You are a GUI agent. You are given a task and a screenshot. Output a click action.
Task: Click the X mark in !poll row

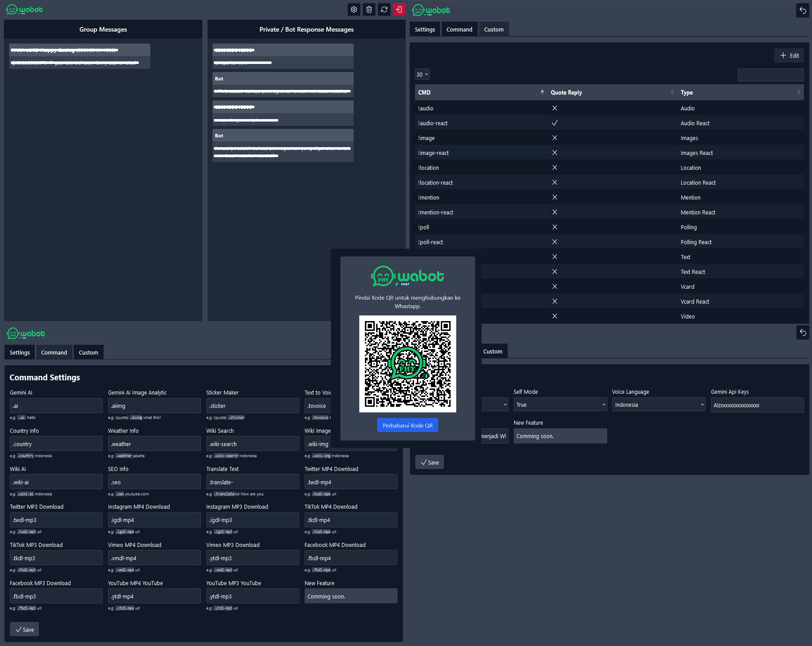tap(555, 227)
